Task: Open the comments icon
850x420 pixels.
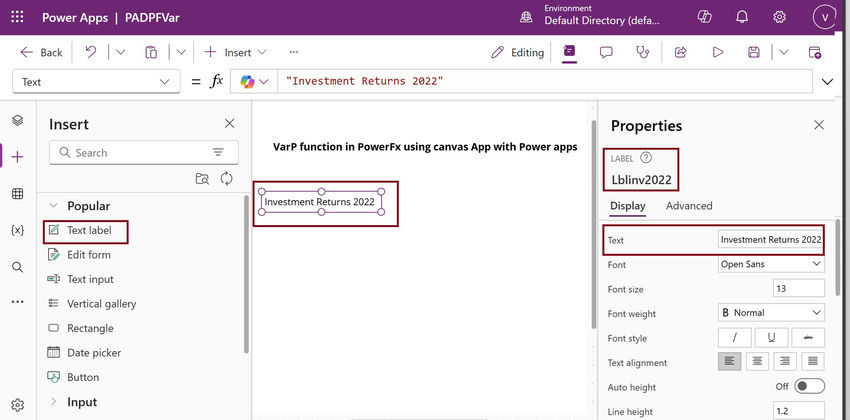Action: [x=606, y=52]
